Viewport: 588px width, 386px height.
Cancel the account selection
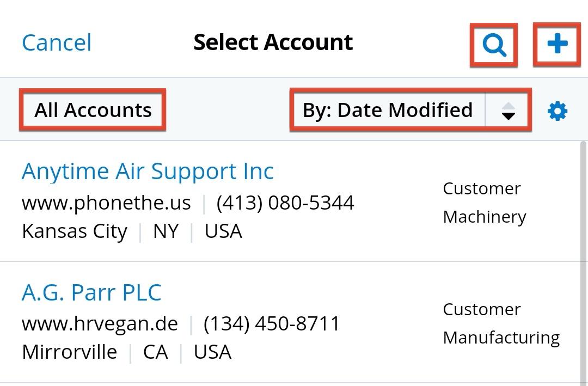(x=56, y=42)
